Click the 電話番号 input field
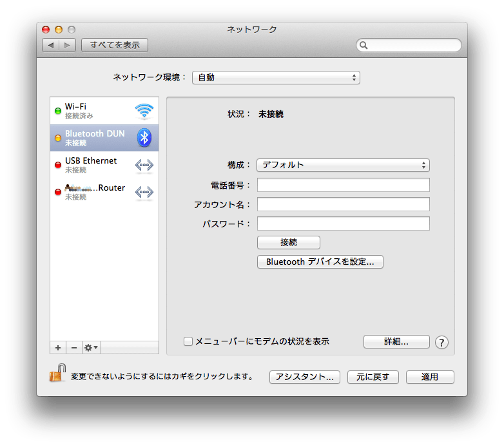This screenshot has height=447, width=504. 343,185
